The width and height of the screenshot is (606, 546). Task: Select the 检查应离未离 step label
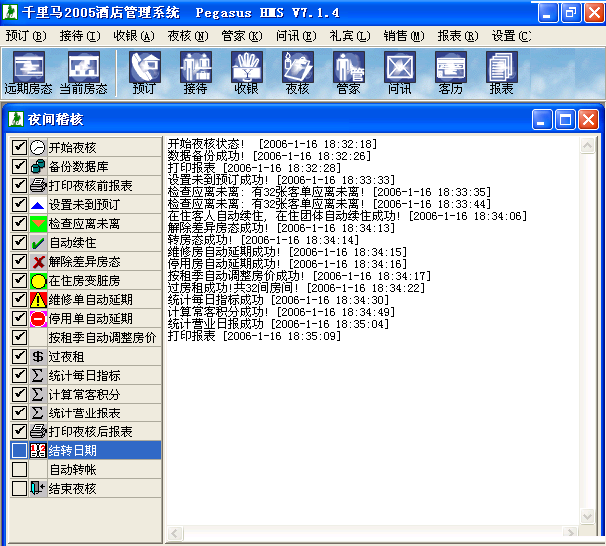click(84, 223)
